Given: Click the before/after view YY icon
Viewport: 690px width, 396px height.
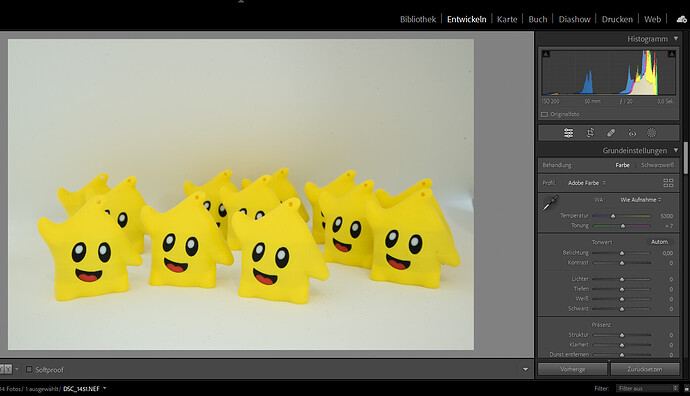Looking at the screenshot, I should [5, 369].
